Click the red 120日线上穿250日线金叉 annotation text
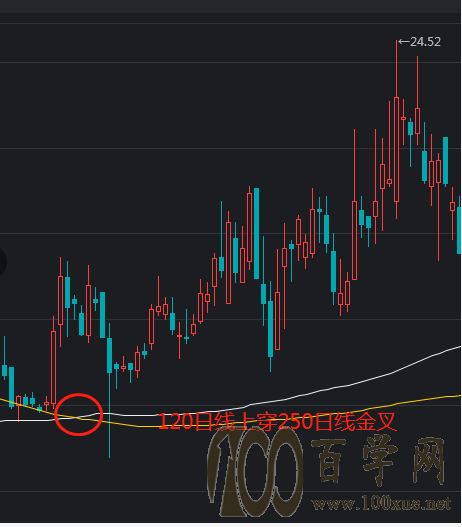Screen dimensions: 462x527 (x=277, y=422)
